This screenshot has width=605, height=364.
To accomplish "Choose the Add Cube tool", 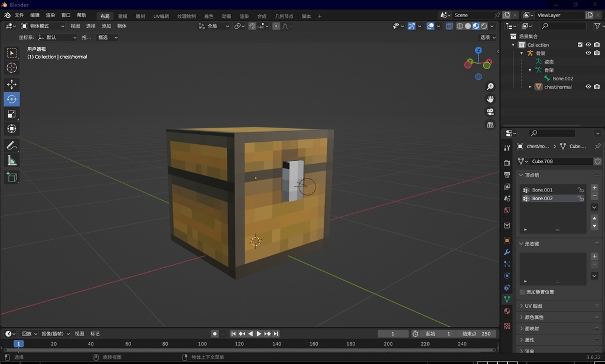I will 12,177.
